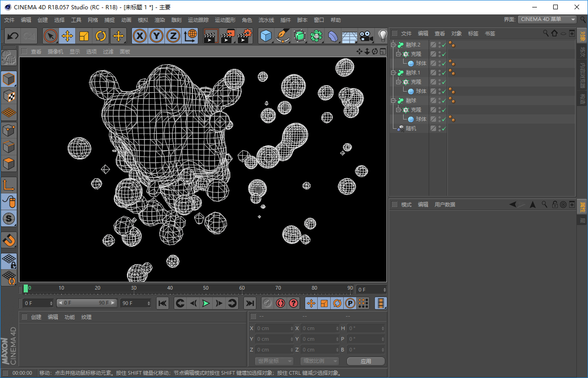Collapse the 融球 bottom tree node
The width and height of the screenshot is (588, 378).
point(393,101)
